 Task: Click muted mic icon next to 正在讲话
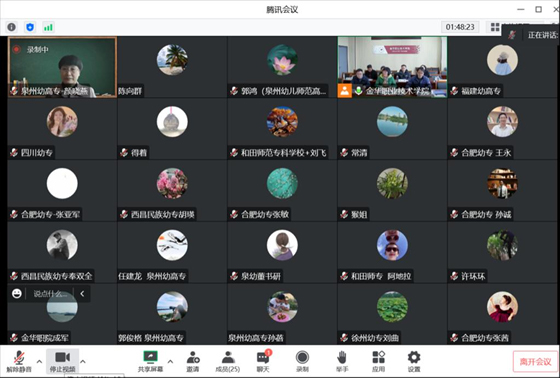tap(512, 35)
